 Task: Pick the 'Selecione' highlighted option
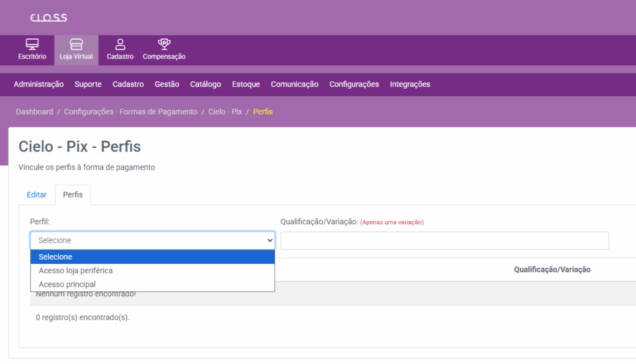tap(55, 257)
